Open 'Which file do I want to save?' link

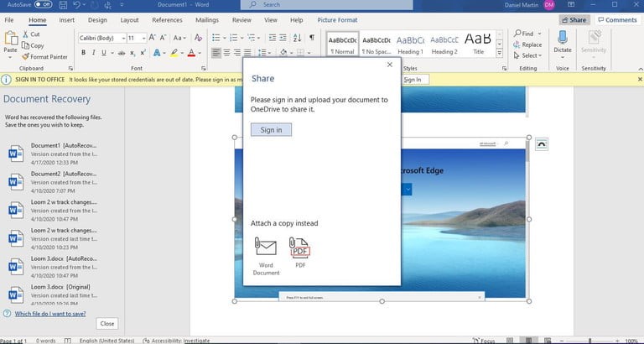50,314
